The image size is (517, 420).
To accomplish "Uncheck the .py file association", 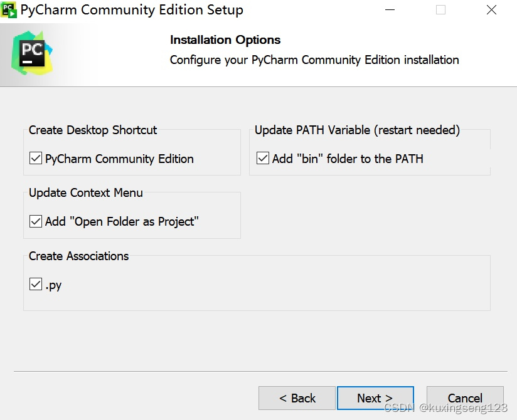I will 36,285.
